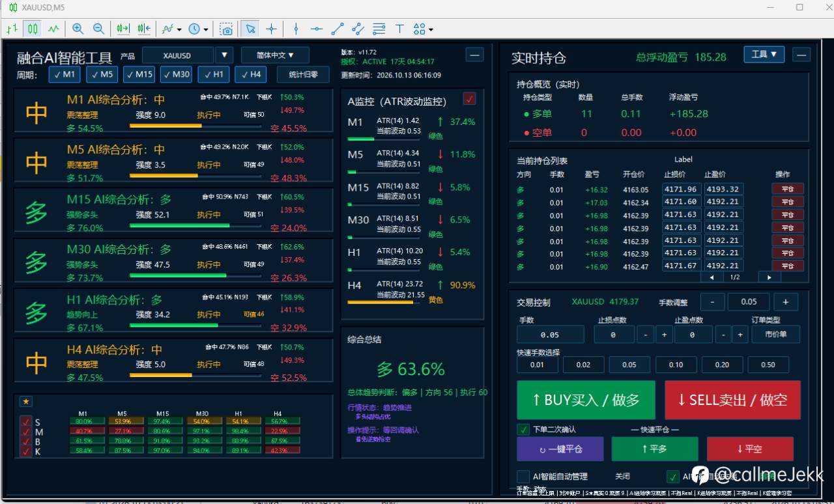Toggle the M1 period checkbox

(x=64, y=74)
